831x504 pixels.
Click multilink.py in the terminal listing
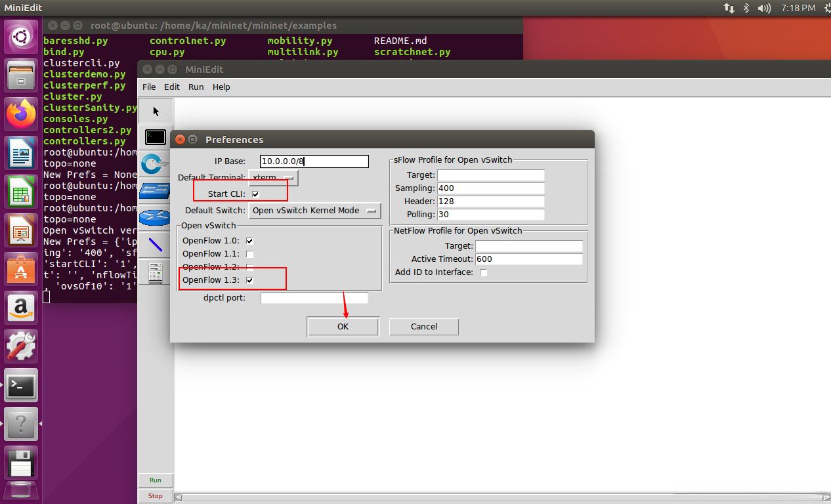pyautogui.click(x=303, y=52)
